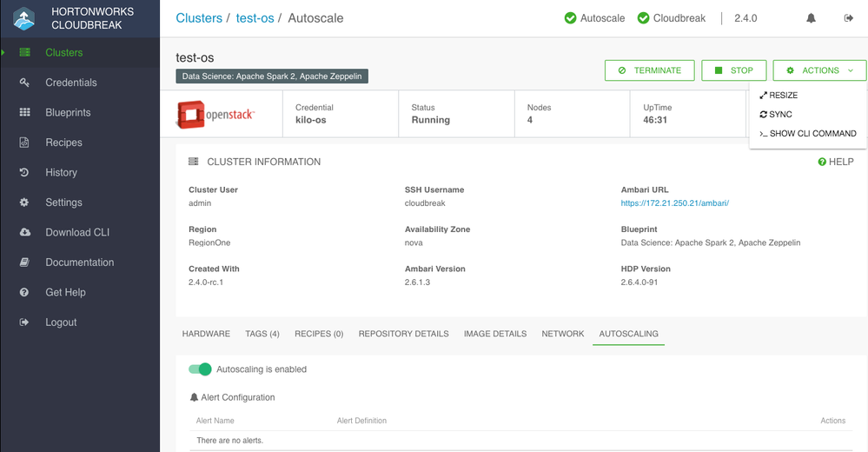Click the Credentials key icon in sidebar
Viewport: 868px width, 452px height.
25,83
